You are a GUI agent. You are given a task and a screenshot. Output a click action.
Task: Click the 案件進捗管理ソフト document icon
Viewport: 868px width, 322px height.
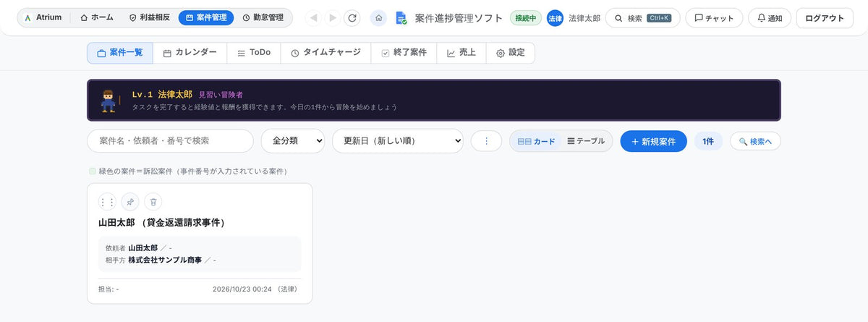tap(401, 18)
